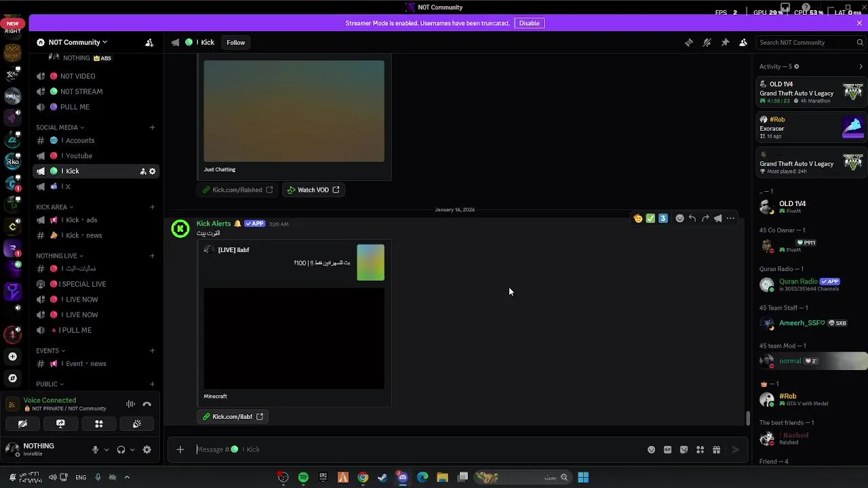Screen dimensions: 868x488
Task: Open the emoji picker in message bar
Action: coord(651,449)
